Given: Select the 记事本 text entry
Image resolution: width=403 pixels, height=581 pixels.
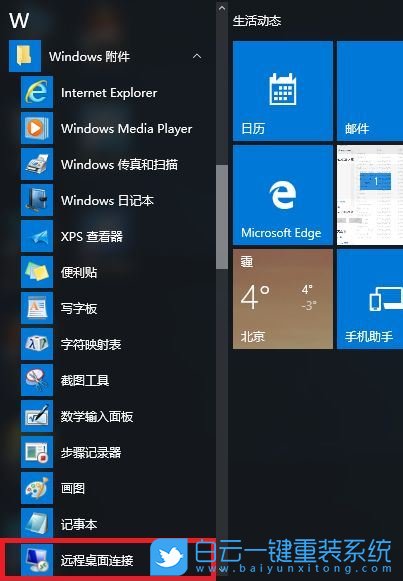Looking at the screenshot, I should coord(79,524).
